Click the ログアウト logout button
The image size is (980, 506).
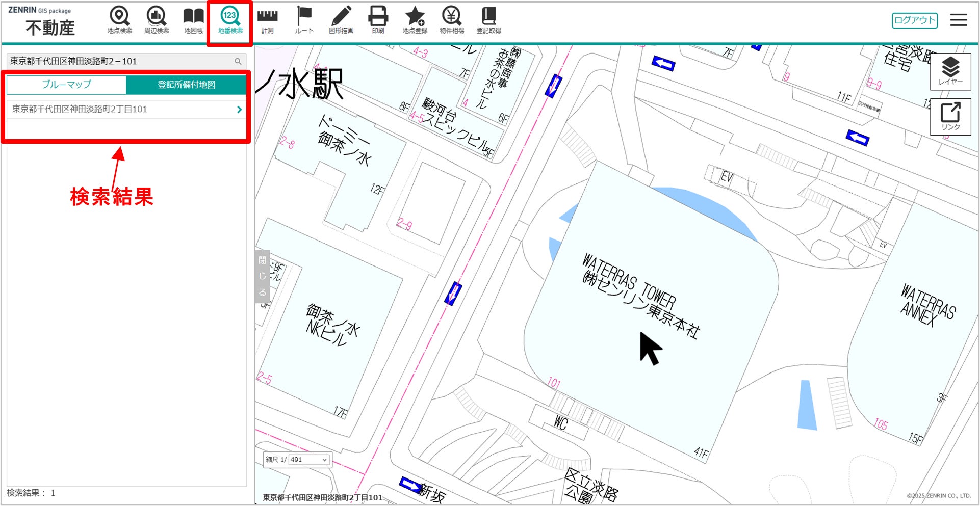[x=915, y=20]
